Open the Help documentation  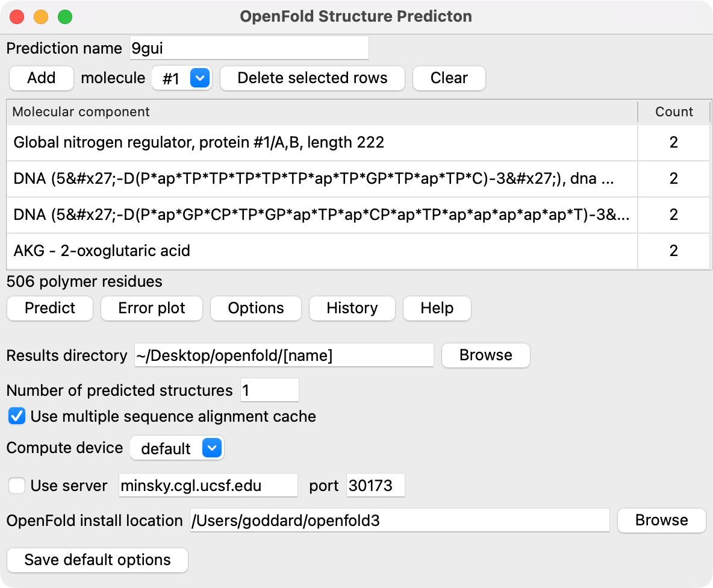pos(437,308)
